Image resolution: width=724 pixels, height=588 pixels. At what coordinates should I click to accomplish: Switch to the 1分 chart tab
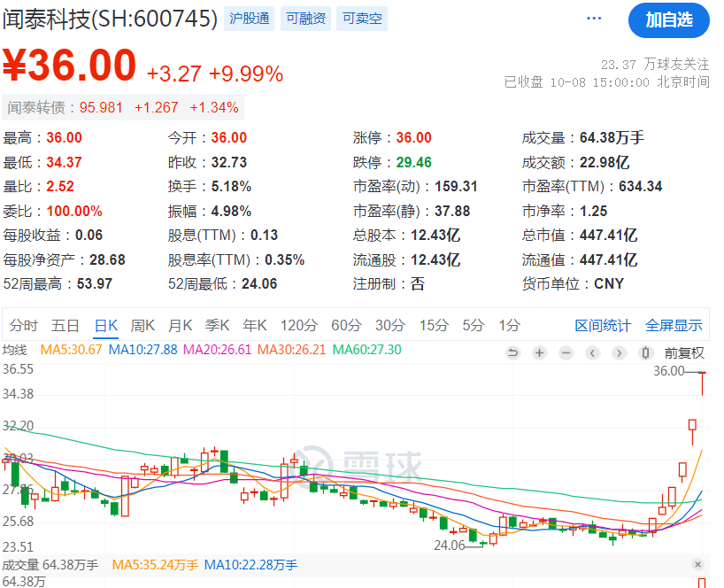tap(509, 326)
